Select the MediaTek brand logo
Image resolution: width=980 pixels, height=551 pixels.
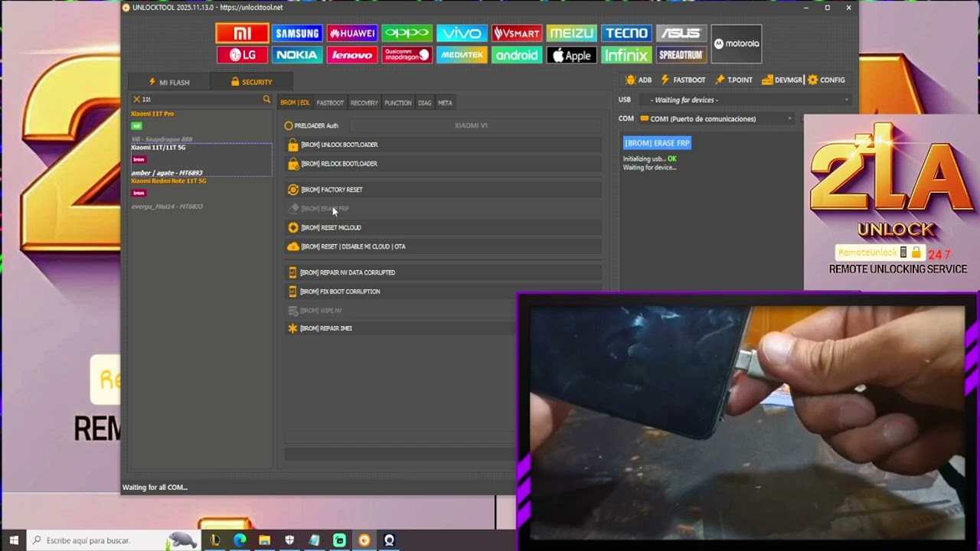pos(462,55)
